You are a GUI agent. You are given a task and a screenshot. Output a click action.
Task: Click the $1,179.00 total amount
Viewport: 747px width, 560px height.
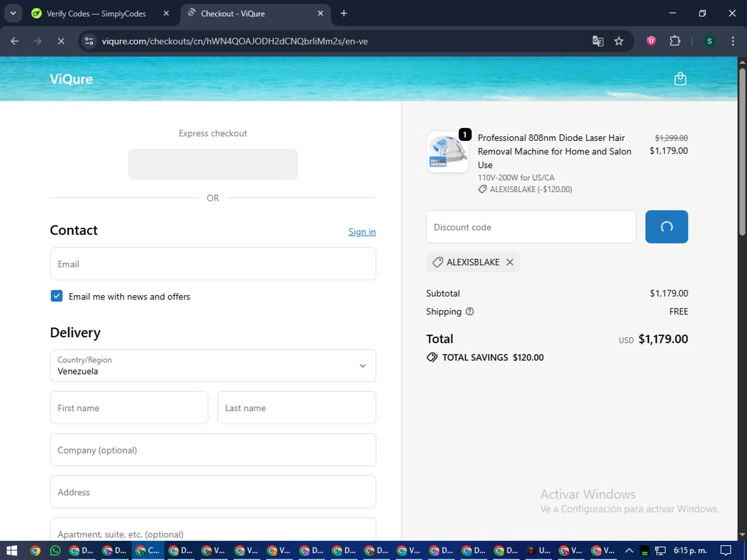(x=663, y=339)
